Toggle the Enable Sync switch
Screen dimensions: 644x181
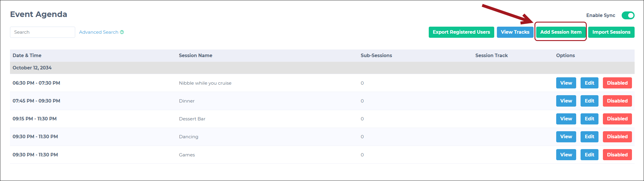(x=628, y=15)
